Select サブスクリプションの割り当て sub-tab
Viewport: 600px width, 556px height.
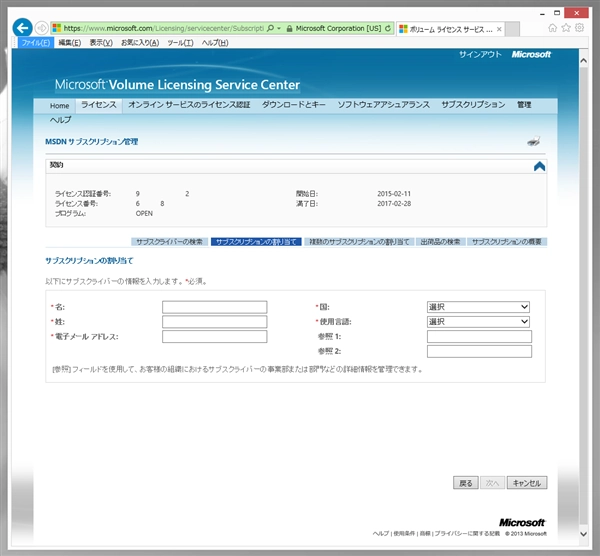(x=256, y=242)
